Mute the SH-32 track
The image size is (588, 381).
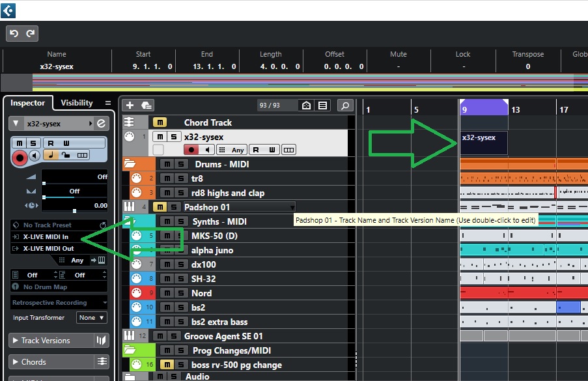pos(167,279)
